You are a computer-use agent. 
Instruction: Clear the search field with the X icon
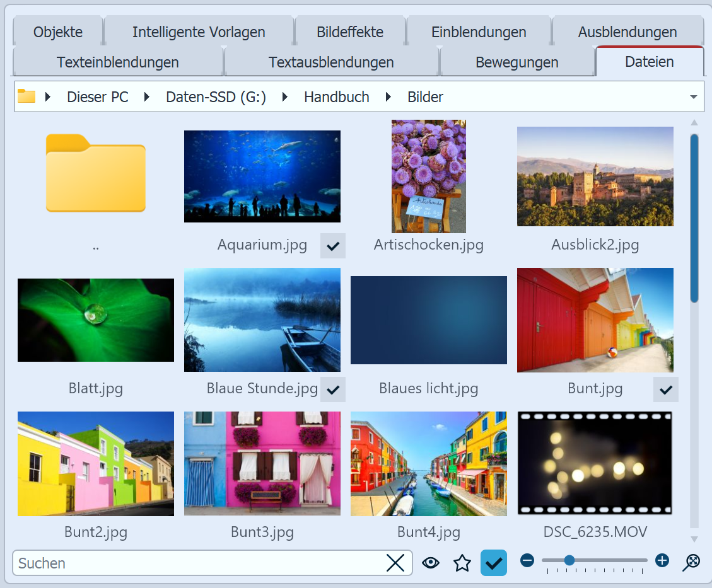coord(396,563)
